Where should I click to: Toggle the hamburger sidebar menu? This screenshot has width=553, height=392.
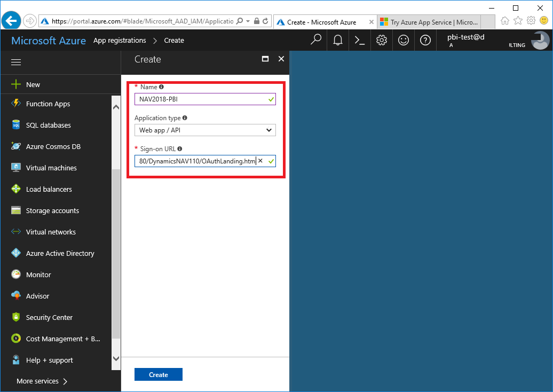(x=16, y=62)
